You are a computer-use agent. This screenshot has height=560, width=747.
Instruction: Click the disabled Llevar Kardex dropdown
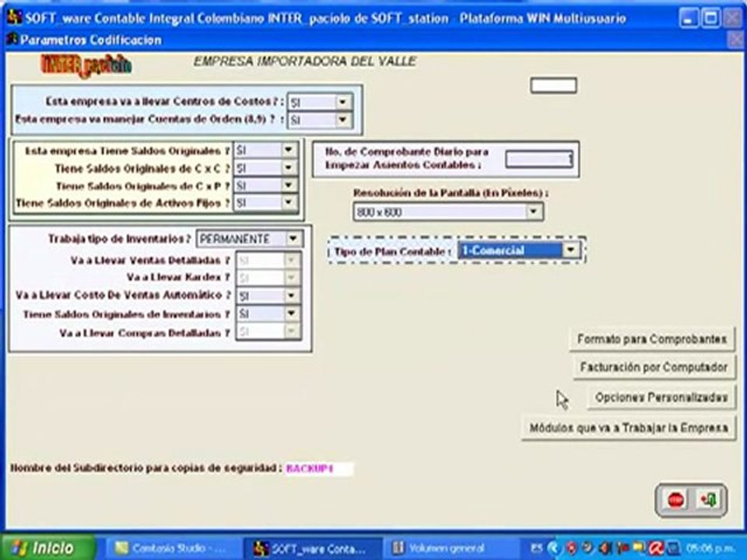tap(268, 278)
